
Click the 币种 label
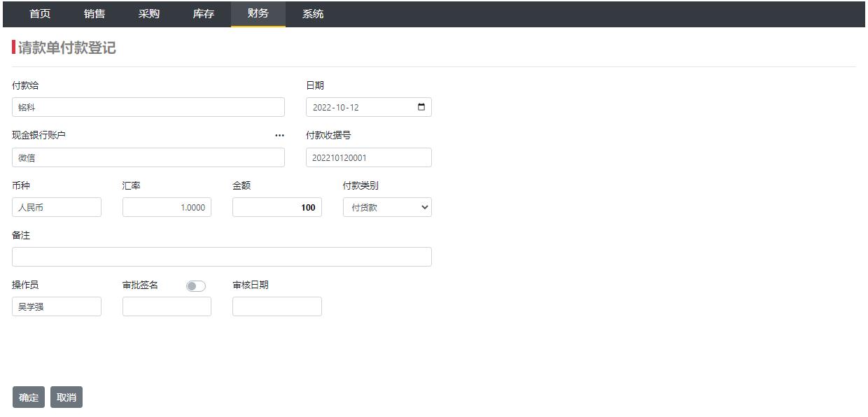[x=21, y=185]
